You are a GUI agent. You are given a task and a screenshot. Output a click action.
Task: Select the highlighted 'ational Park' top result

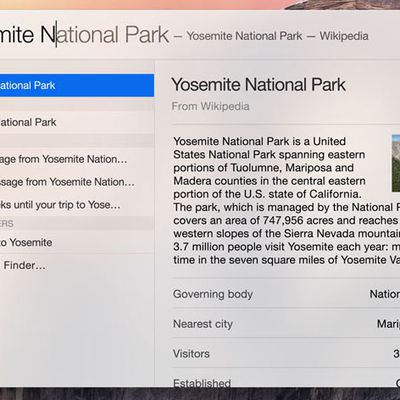point(77,85)
